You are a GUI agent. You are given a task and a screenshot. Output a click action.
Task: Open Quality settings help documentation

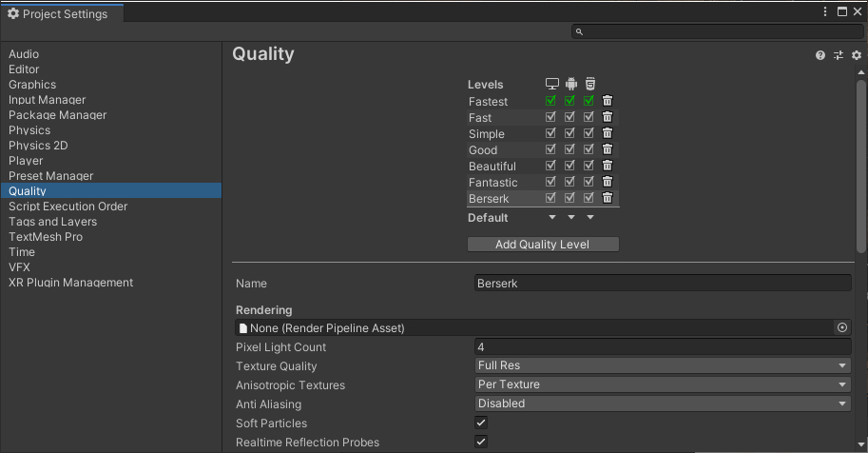click(820, 56)
